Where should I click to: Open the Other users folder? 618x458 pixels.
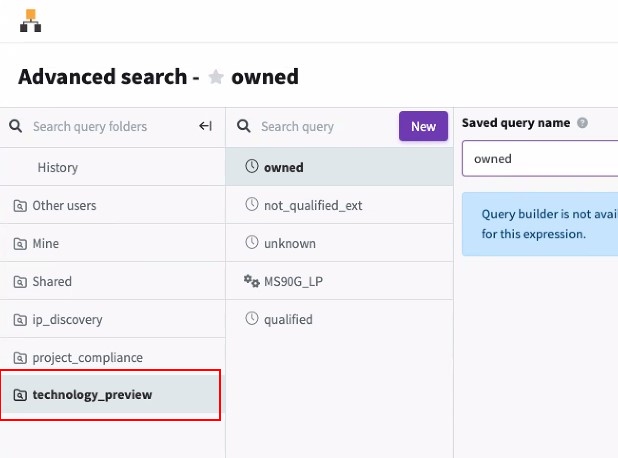tap(64, 206)
